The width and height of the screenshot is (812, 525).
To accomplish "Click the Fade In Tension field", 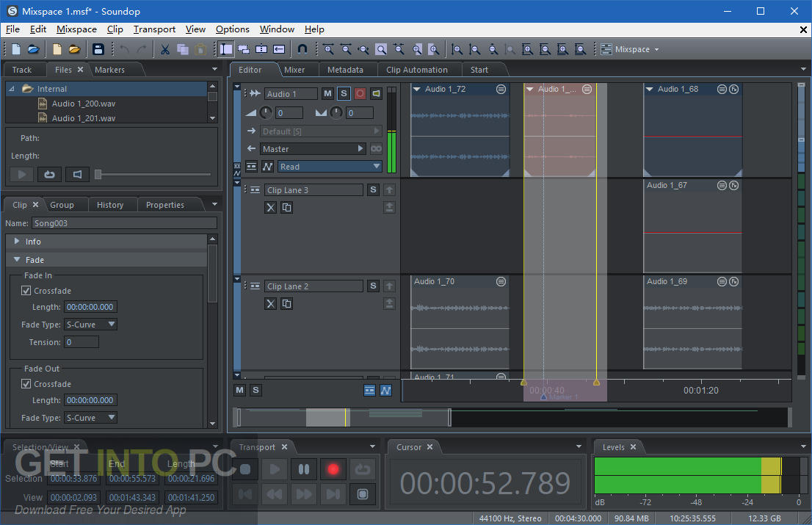I will (x=81, y=342).
